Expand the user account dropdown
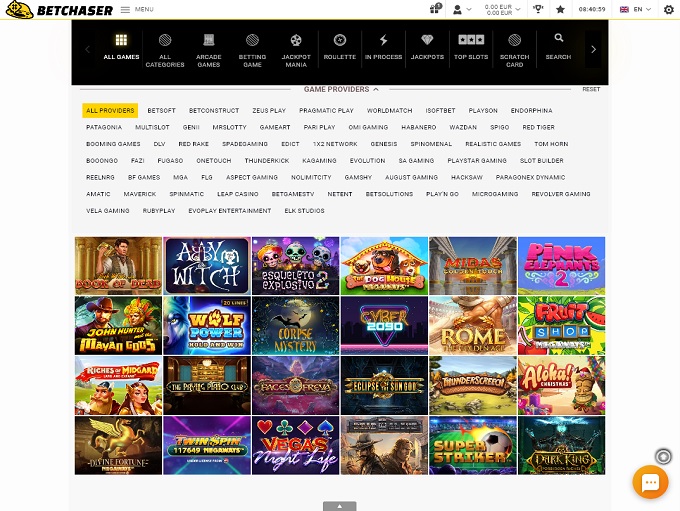The height and width of the screenshot is (511, 680). point(462,9)
